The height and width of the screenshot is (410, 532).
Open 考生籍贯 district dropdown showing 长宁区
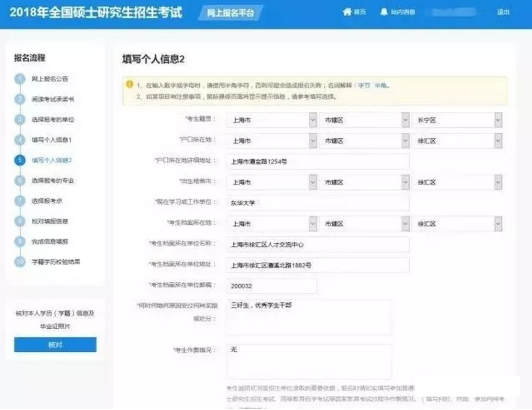pyautogui.click(x=498, y=120)
